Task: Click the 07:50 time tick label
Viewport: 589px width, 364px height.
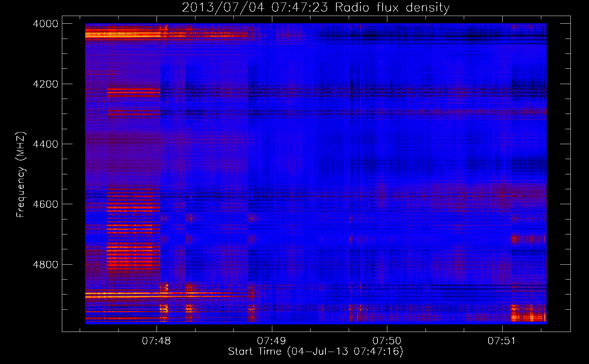Action: [387, 341]
